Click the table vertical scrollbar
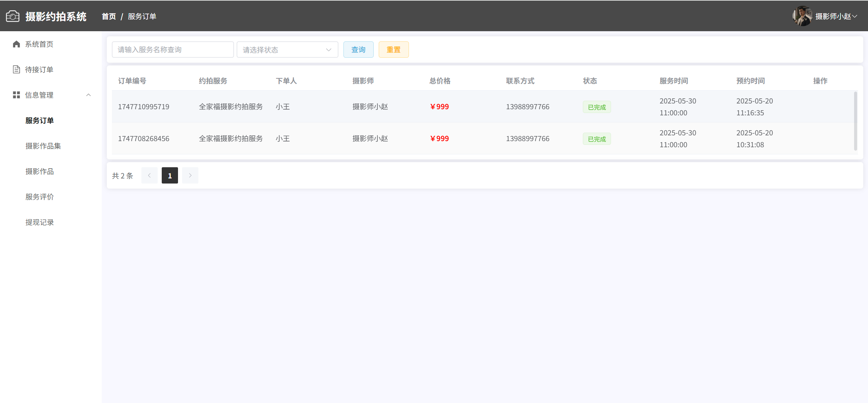868x403 pixels. [x=855, y=121]
